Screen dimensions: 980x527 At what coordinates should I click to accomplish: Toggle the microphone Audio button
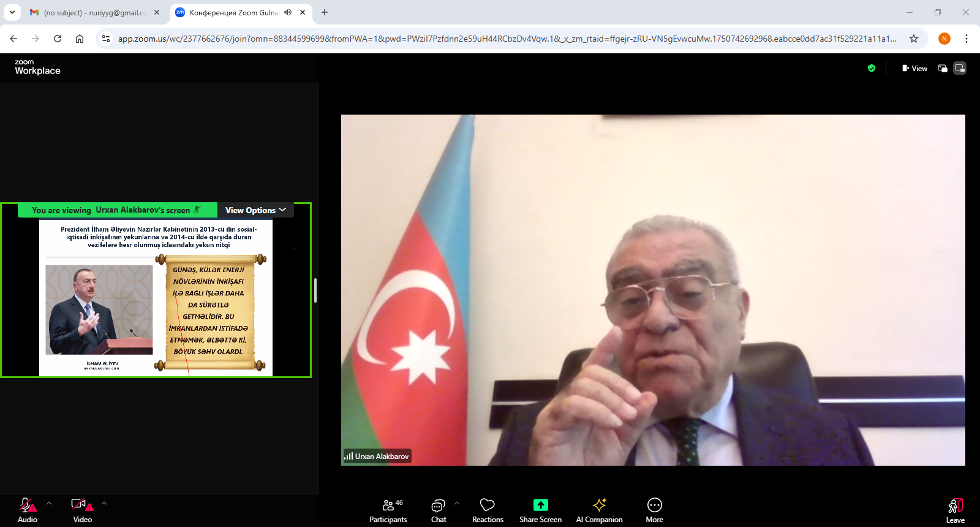tap(28, 510)
